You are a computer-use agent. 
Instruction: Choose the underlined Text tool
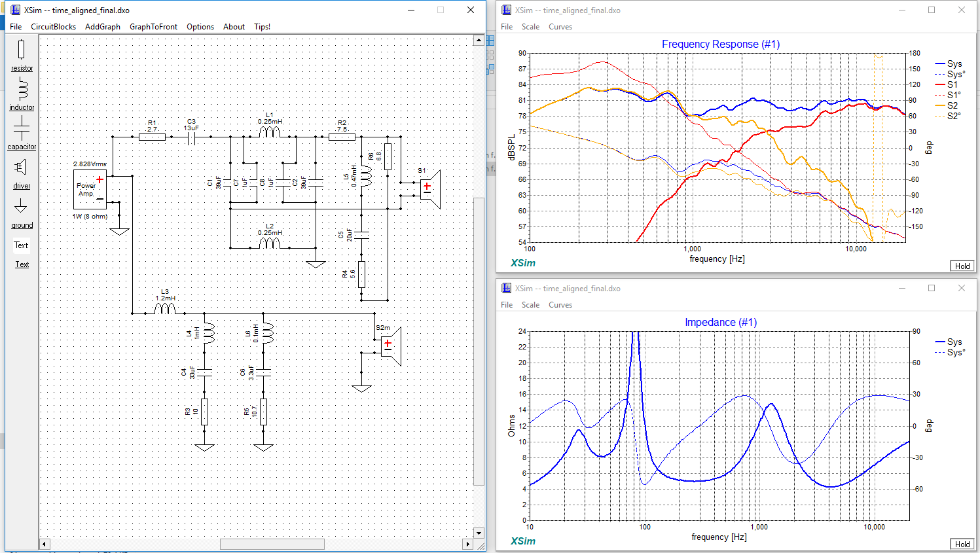tap(22, 264)
